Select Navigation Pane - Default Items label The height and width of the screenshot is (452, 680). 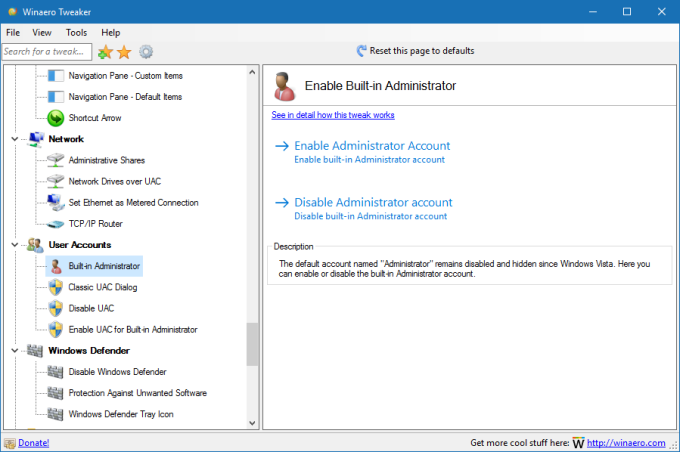(x=125, y=97)
